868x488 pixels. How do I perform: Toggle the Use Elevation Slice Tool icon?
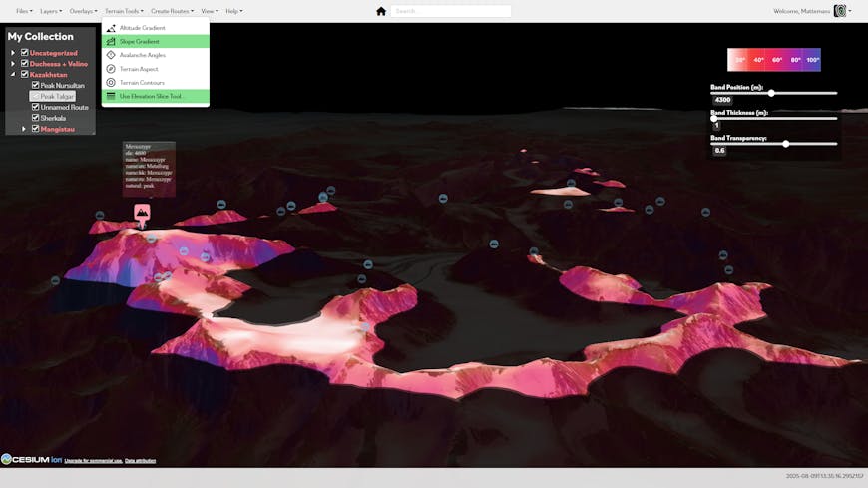pos(111,96)
